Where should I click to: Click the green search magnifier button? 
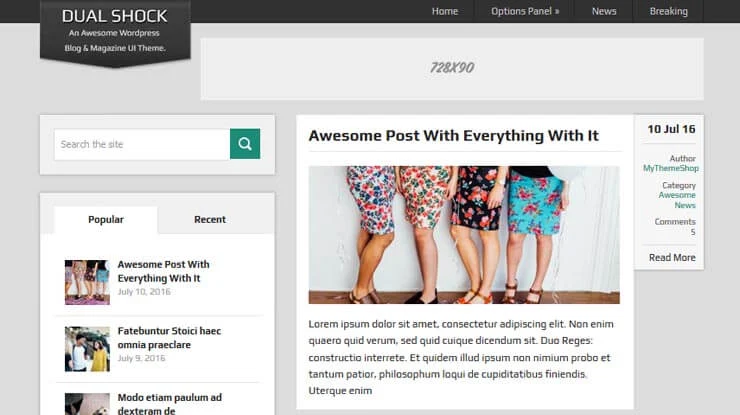245,144
